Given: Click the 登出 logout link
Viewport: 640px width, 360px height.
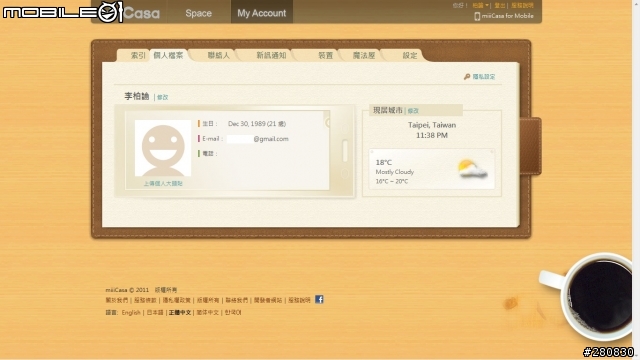Looking at the screenshot, I should point(500,5).
